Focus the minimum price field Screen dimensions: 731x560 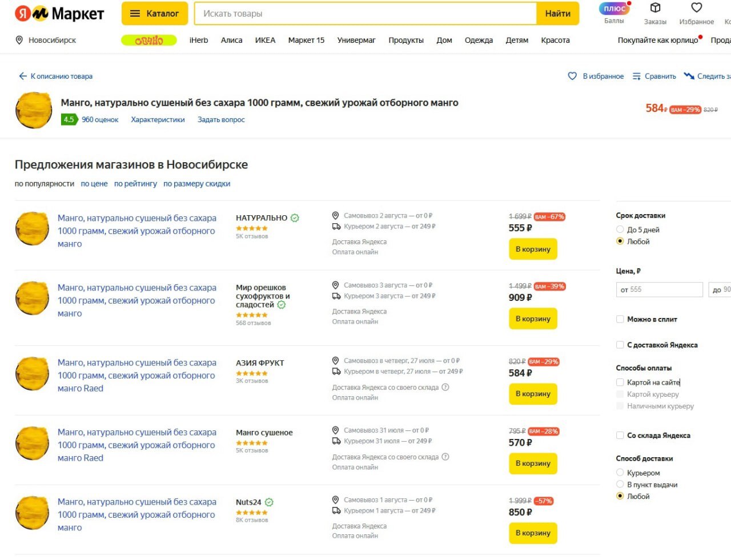(659, 289)
